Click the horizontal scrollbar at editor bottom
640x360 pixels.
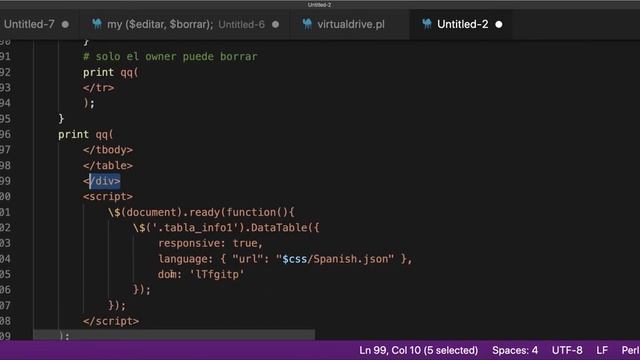174,335
